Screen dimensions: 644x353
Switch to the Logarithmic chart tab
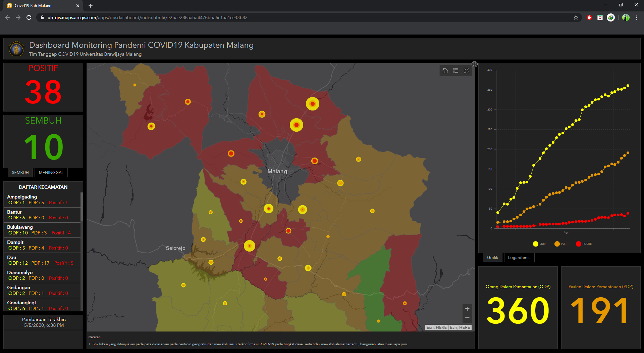(519, 258)
